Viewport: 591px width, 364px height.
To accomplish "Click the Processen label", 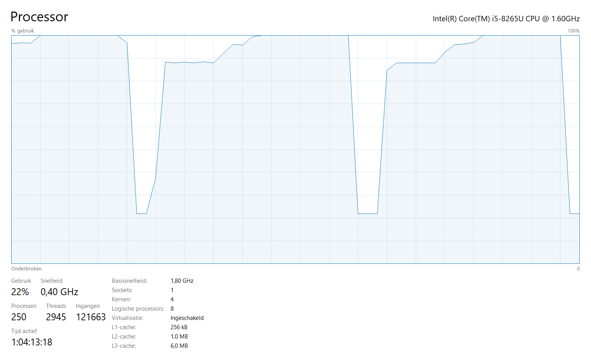I will [x=24, y=306].
